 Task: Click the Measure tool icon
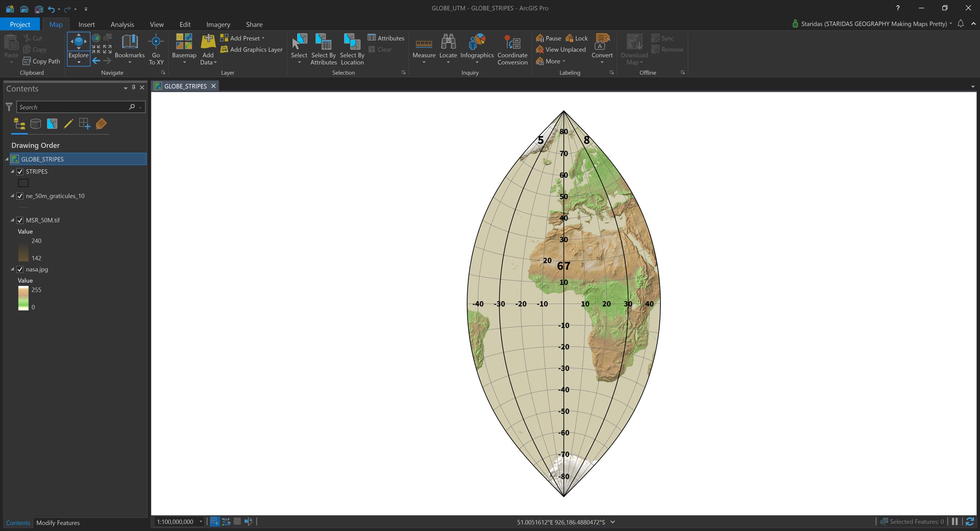424,44
